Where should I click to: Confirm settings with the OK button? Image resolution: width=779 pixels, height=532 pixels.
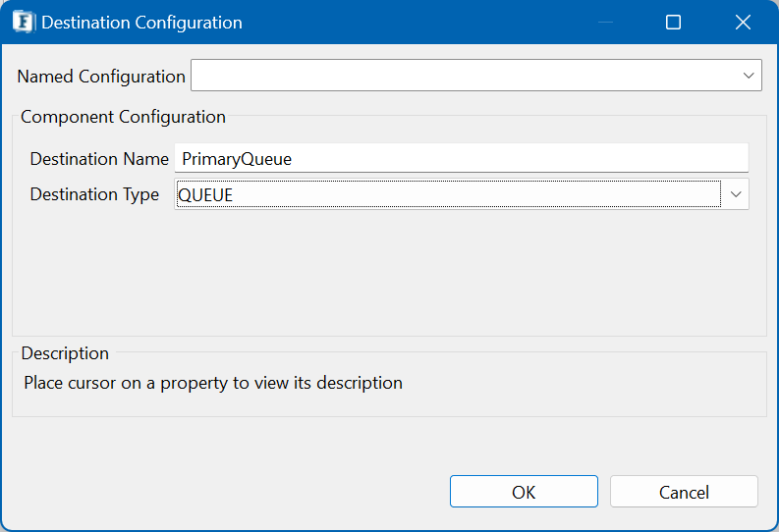coord(524,492)
